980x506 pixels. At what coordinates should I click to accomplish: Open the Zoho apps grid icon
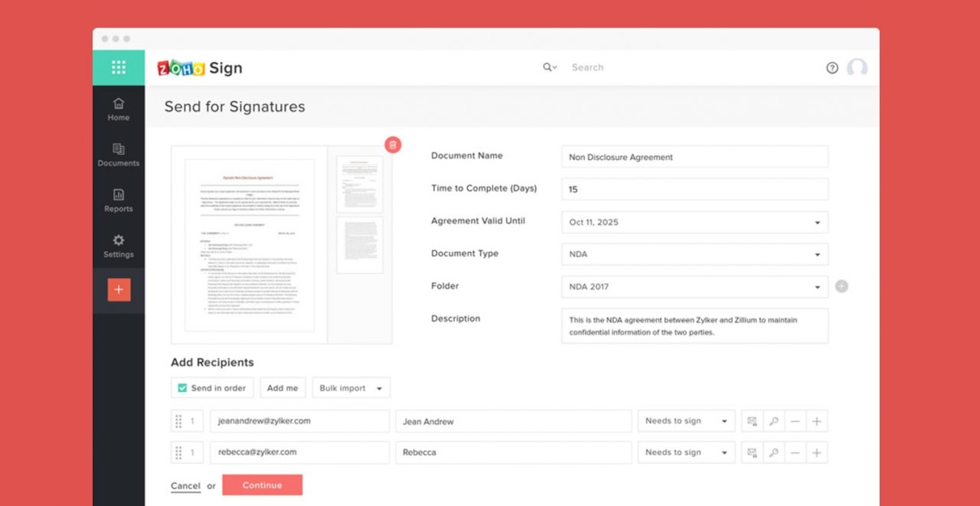[x=119, y=67]
